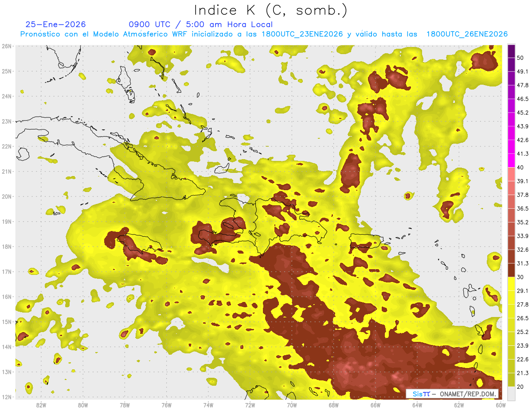Click the color bar value '26.5'
Viewport: 532px width, 411px height.
tap(522, 318)
